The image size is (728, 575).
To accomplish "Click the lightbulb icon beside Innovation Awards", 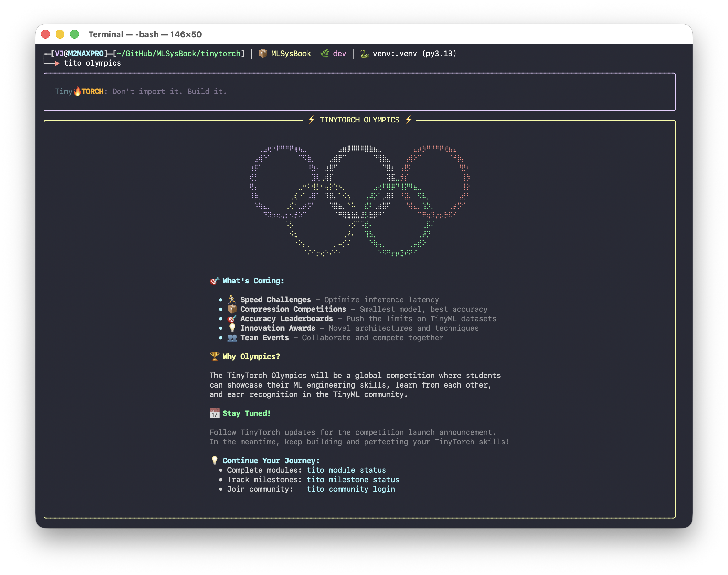I will [232, 328].
